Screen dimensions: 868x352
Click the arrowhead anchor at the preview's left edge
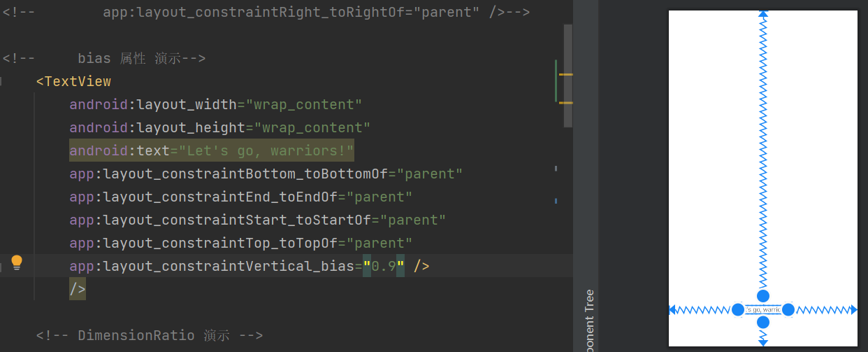pyautogui.click(x=672, y=309)
